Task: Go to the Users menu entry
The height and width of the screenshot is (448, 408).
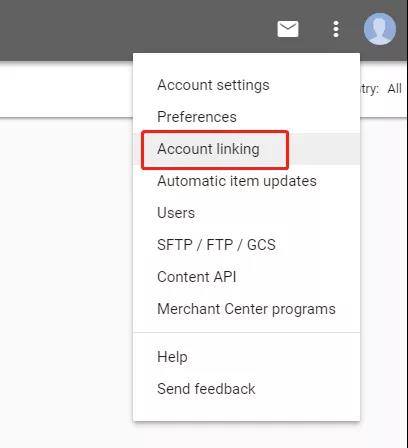Action: (x=176, y=213)
